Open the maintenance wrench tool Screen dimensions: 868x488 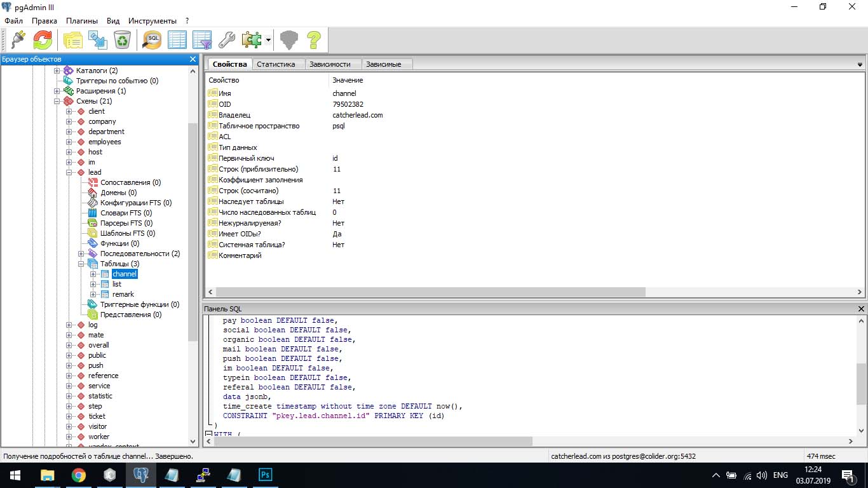click(x=227, y=40)
